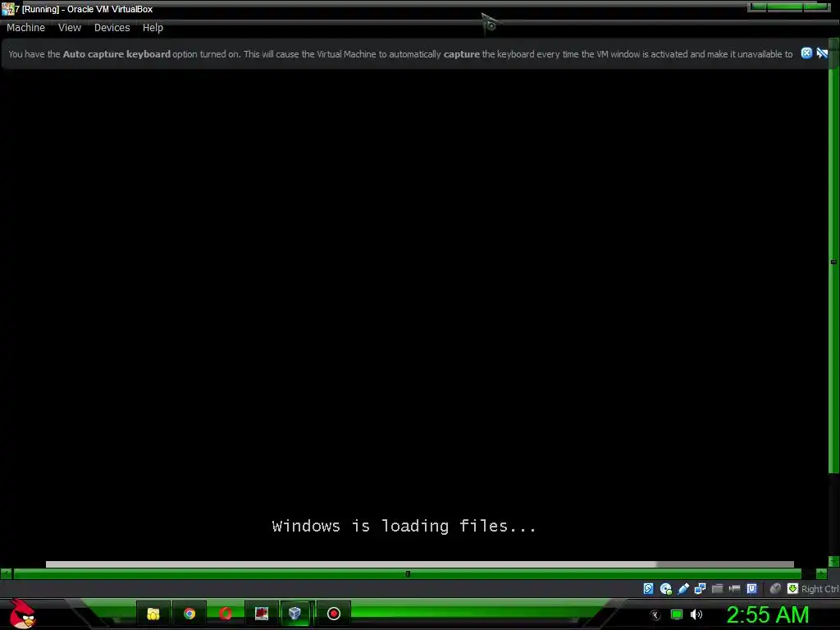
Task: Click the do-not-show-again notification icon
Action: coord(822,53)
